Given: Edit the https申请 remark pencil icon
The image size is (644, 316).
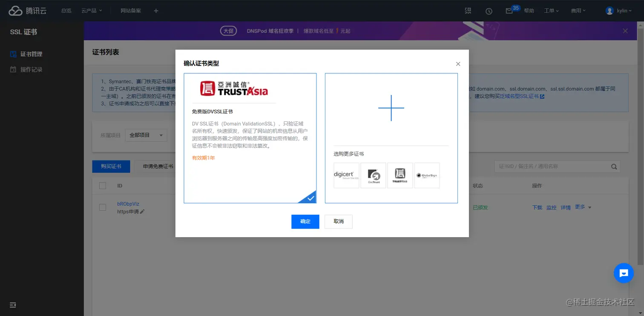Looking at the screenshot, I should (142, 212).
